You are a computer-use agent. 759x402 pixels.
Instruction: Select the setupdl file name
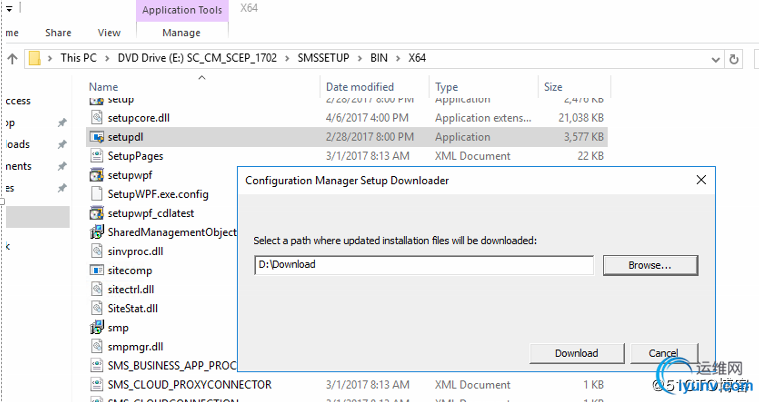click(x=125, y=137)
